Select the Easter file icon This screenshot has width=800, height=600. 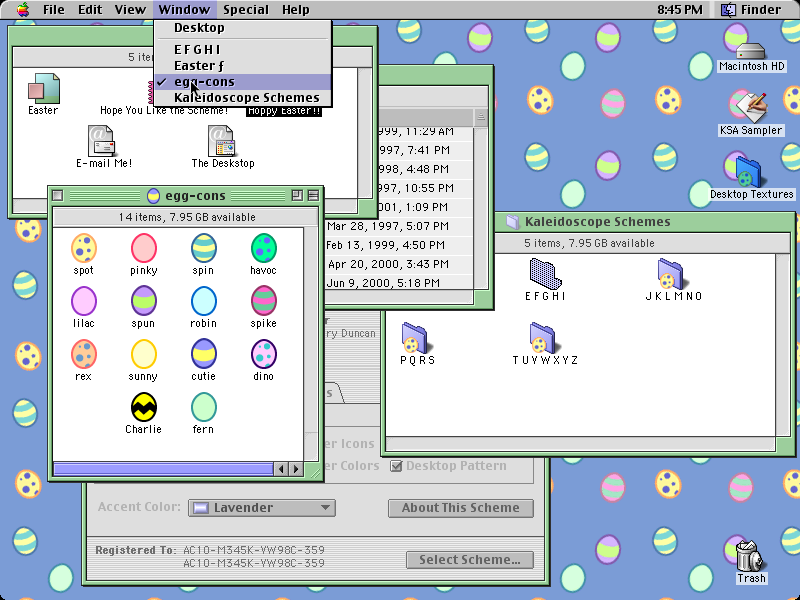pyautogui.click(x=43, y=88)
